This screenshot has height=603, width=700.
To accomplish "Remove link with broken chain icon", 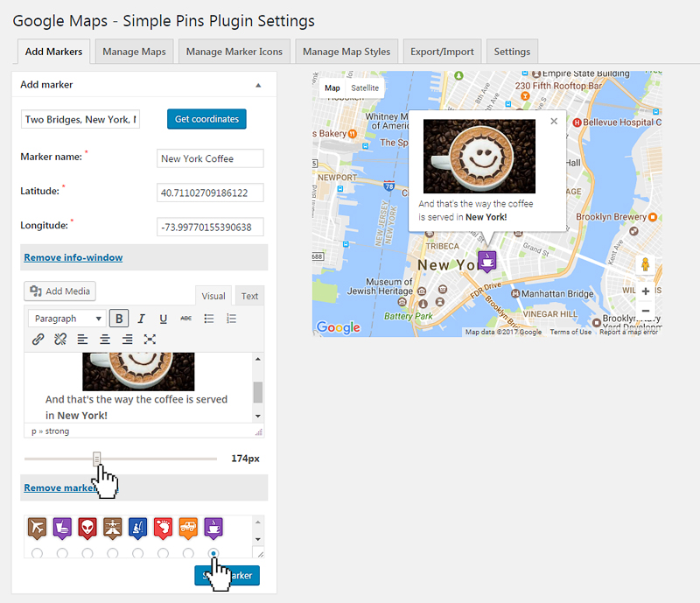I will (60, 340).
